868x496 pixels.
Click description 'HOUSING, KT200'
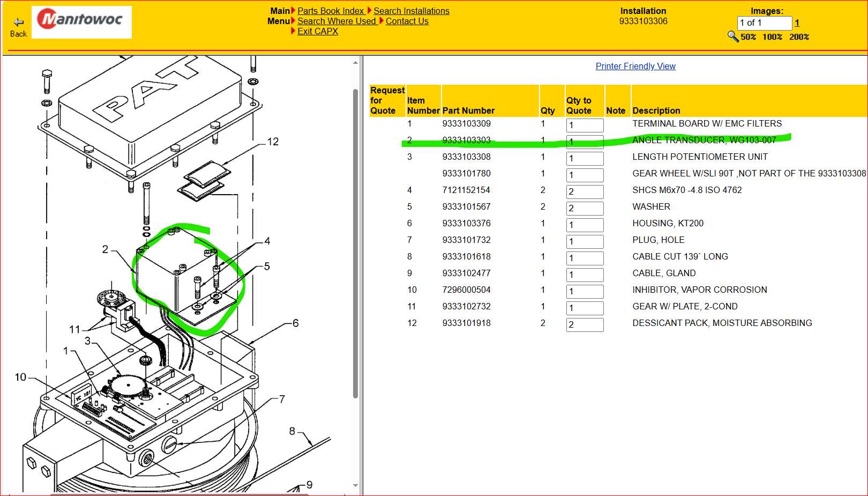coord(668,223)
